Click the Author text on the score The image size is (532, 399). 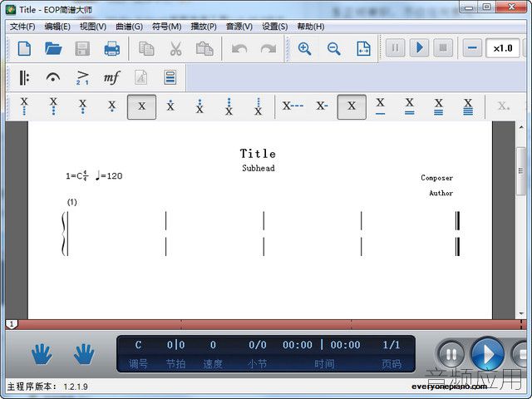441,193
